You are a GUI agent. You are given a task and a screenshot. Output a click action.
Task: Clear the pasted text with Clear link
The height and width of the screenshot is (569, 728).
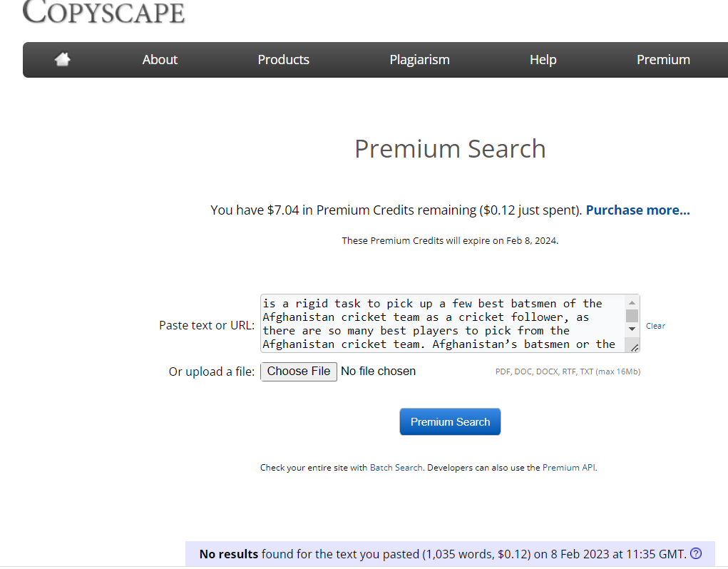click(x=655, y=326)
